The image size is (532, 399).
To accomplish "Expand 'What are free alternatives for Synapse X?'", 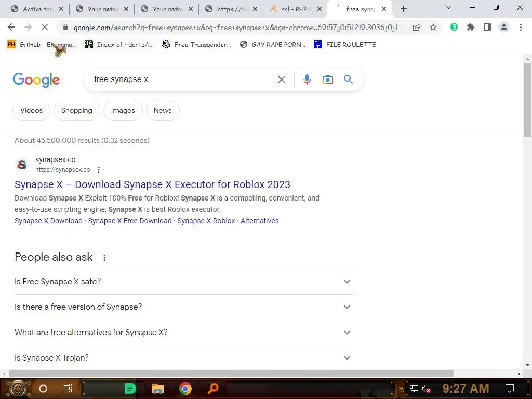I will pyautogui.click(x=184, y=332).
